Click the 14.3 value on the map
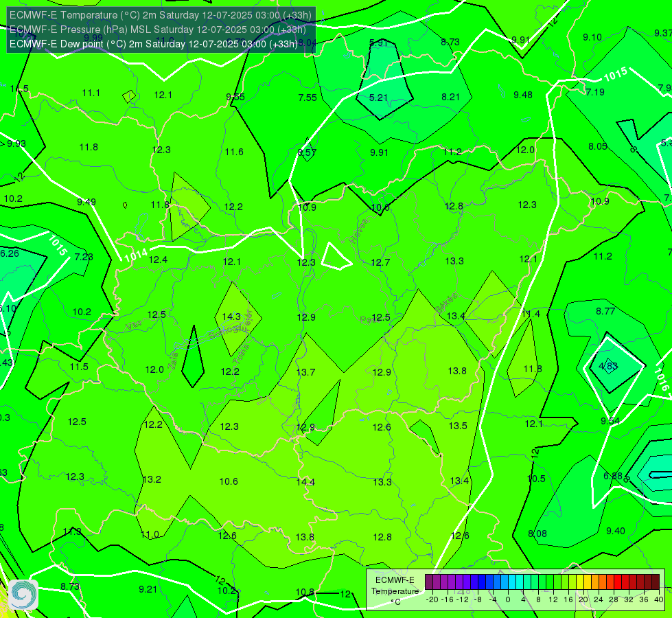Image resolution: width=672 pixels, height=618 pixels. [231, 317]
